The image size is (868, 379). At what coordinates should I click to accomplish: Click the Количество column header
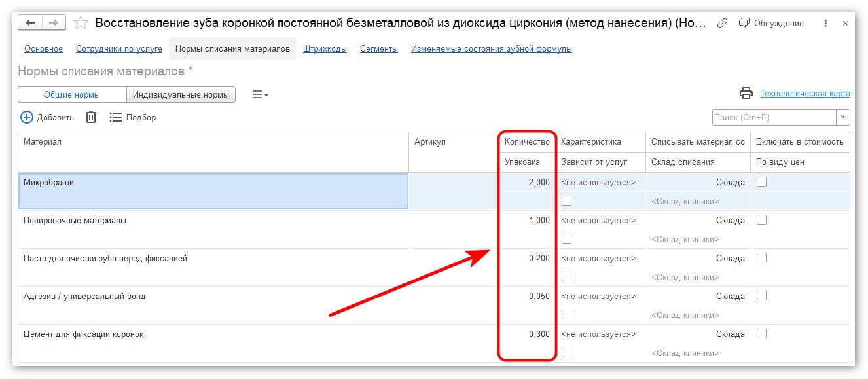click(x=527, y=142)
